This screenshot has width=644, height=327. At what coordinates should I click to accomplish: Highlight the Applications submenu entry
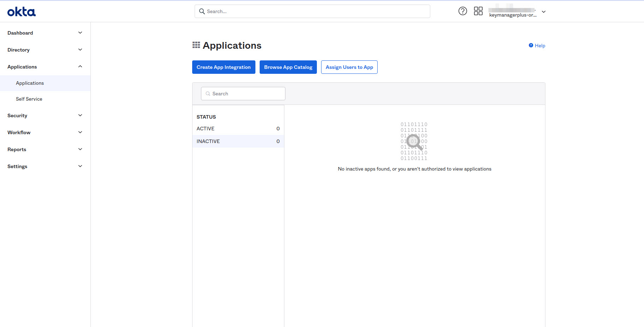(30, 83)
